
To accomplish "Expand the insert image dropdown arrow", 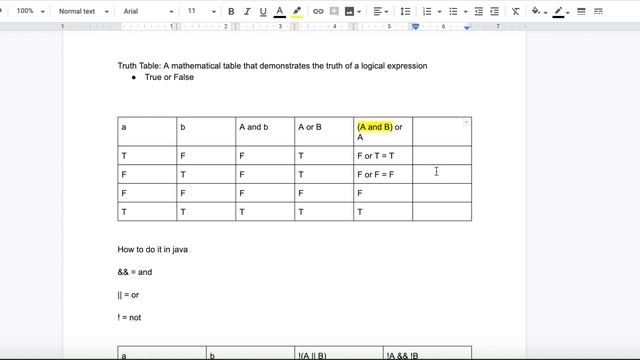I will click(359, 12).
